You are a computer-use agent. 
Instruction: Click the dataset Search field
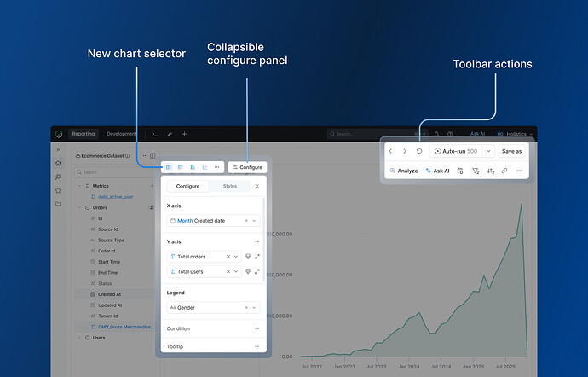(x=111, y=172)
